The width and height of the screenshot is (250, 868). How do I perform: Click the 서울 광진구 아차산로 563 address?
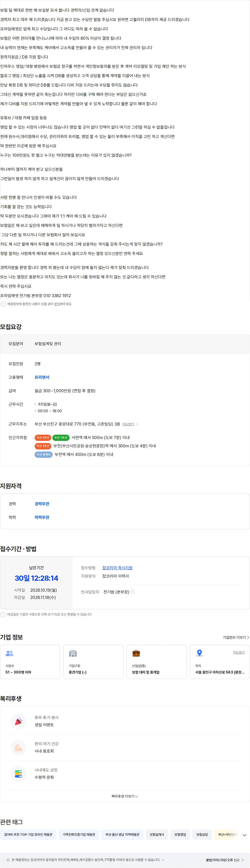click(220, 672)
